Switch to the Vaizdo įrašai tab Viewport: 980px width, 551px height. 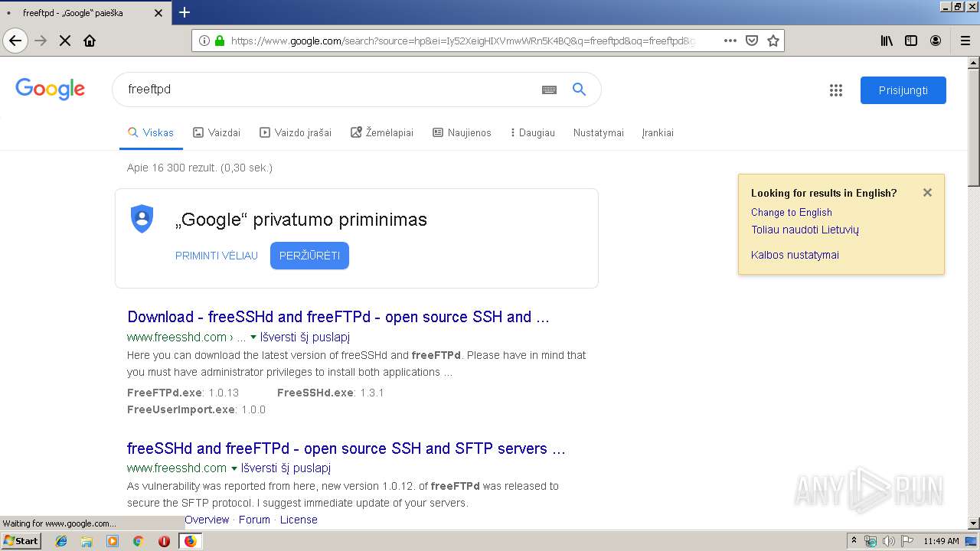click(x=296, y=132)
